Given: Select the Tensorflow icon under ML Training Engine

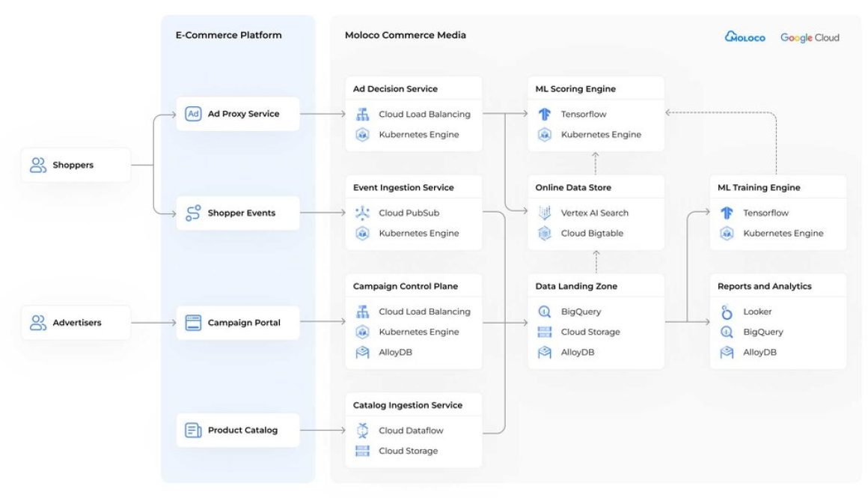Looking at the screenshot, I should point(727,213).
